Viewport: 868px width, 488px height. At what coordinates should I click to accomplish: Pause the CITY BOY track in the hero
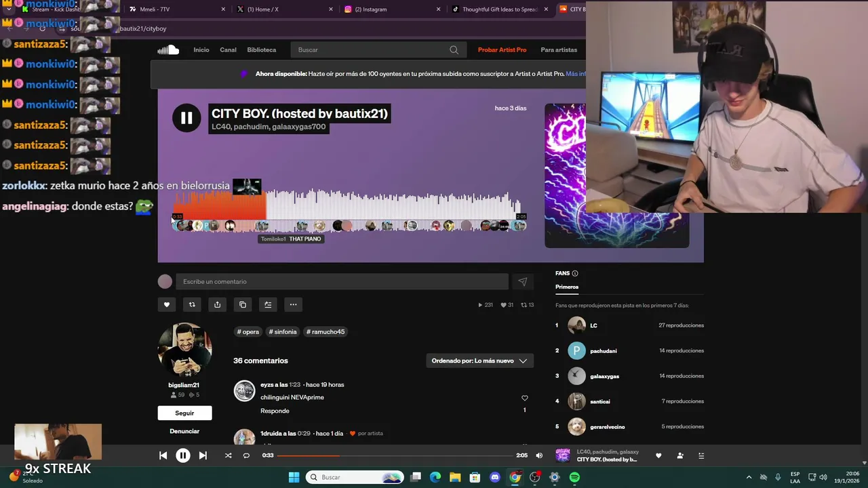coord(186,118)
